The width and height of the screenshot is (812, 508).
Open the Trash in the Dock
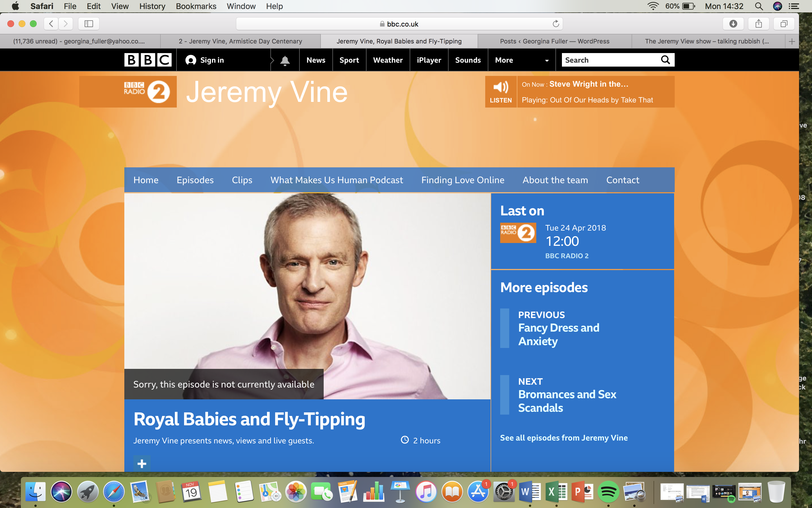tap(776, 492)
